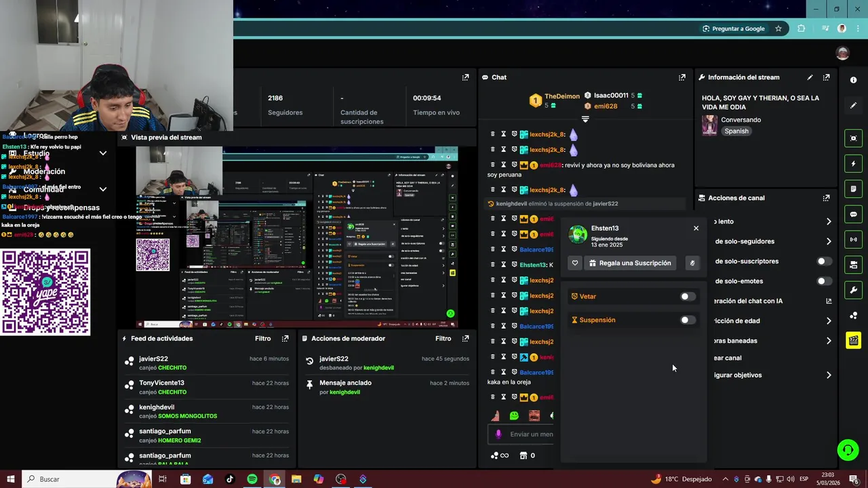Expand the palabras baneadas arrow
The image size is (868, 488).
[x=828, y=341]
